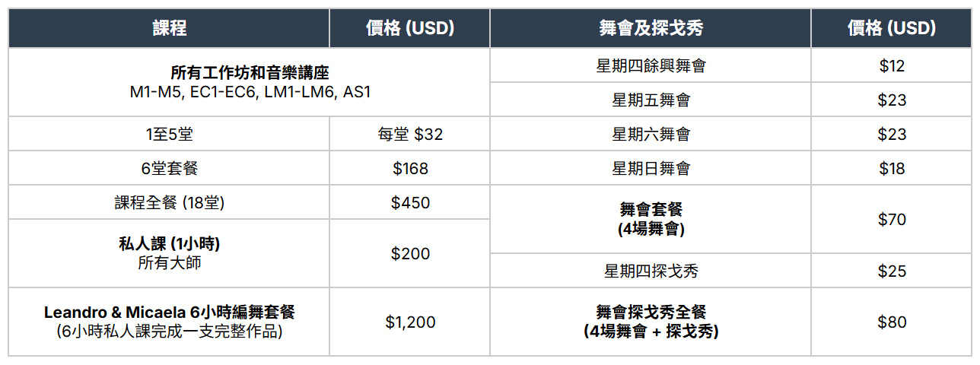This screenshot has height=365, width=980.
Task: Click the M1-M5, EC1-EC6 course codes line
Action: pos(250,92)
